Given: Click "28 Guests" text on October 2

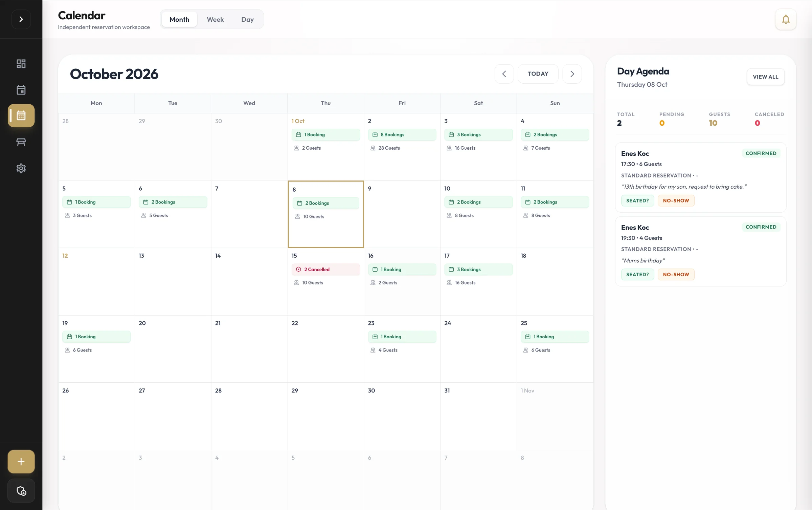Looking at the screenshot, I should click(389, 148).
